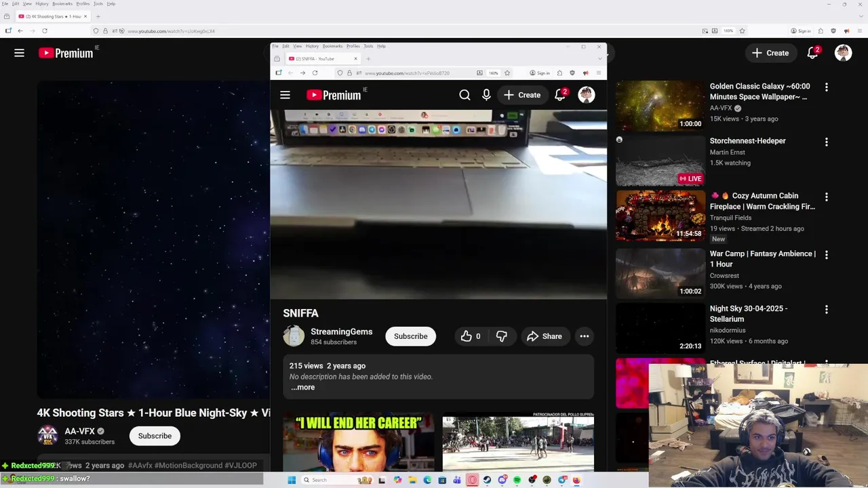Open the Storchennest-Hedeper live thumbnail
The height and width of the screenshot is (488, 868).
660,161
